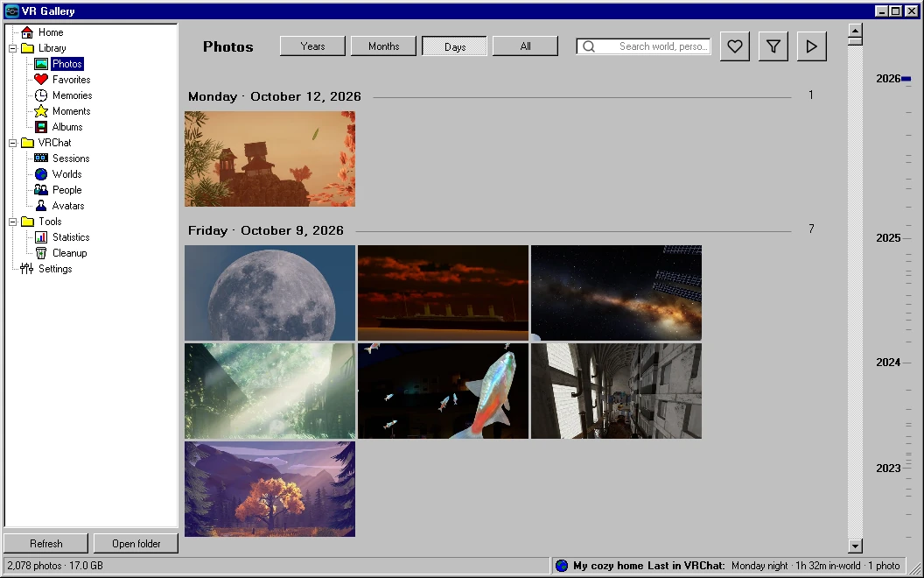Collapse the Tools tree node
924x578 pixels.
point(12,222)
